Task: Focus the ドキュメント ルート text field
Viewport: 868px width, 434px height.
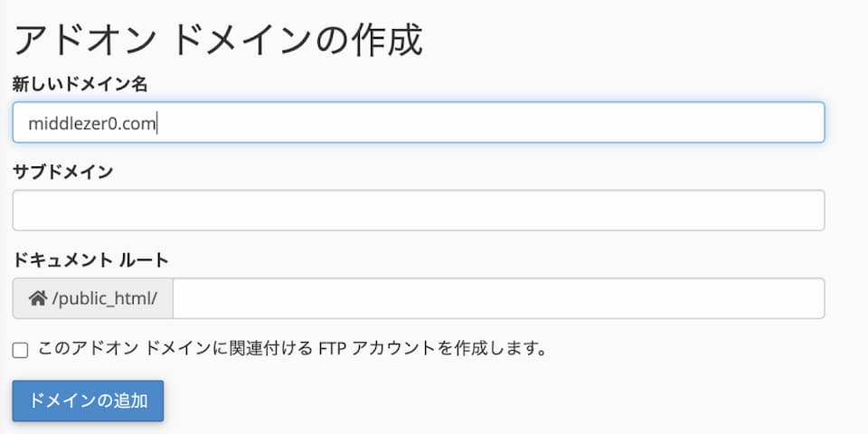Action: pos(498,298)
